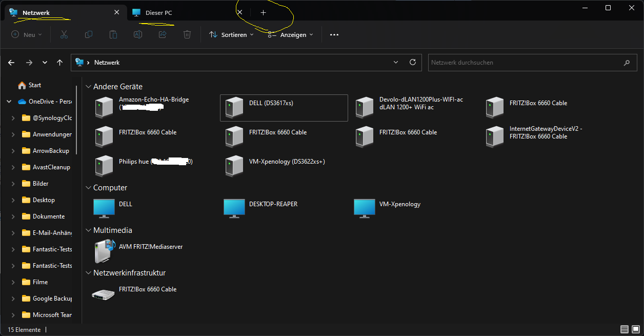Switch to the Dieser PC tab

[188, 12]
